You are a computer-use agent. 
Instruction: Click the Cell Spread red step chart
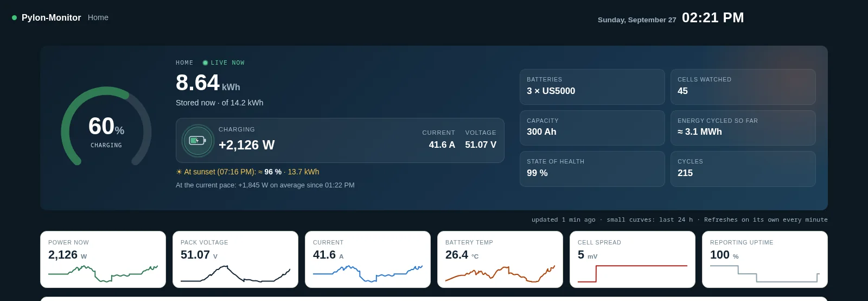tap(633, 273)
